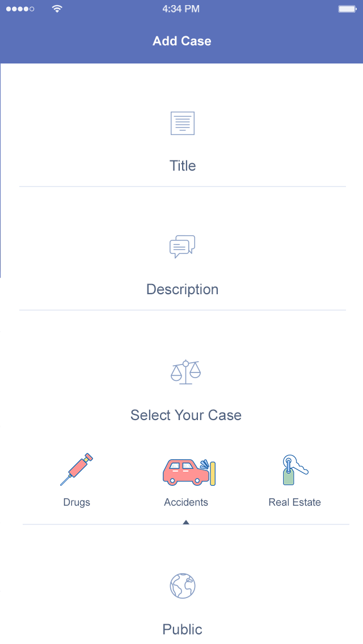The width and height of the screenshot is (363, 644).
Task: Toggle the Public visibility label
Action: [182, 629]
